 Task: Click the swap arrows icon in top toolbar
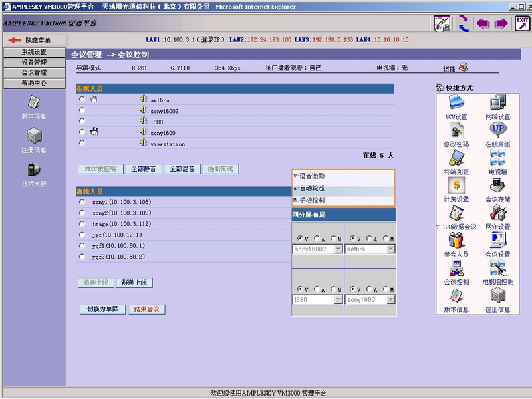point(464,23)
